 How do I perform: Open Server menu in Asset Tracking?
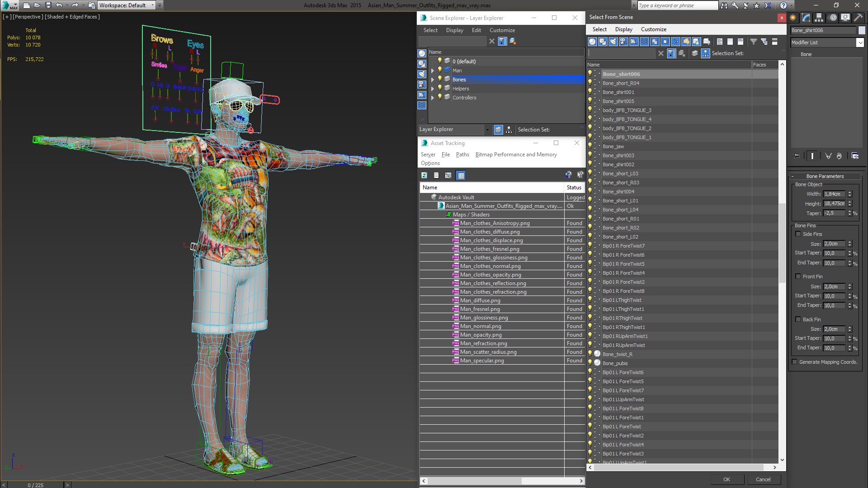point(428,155)
